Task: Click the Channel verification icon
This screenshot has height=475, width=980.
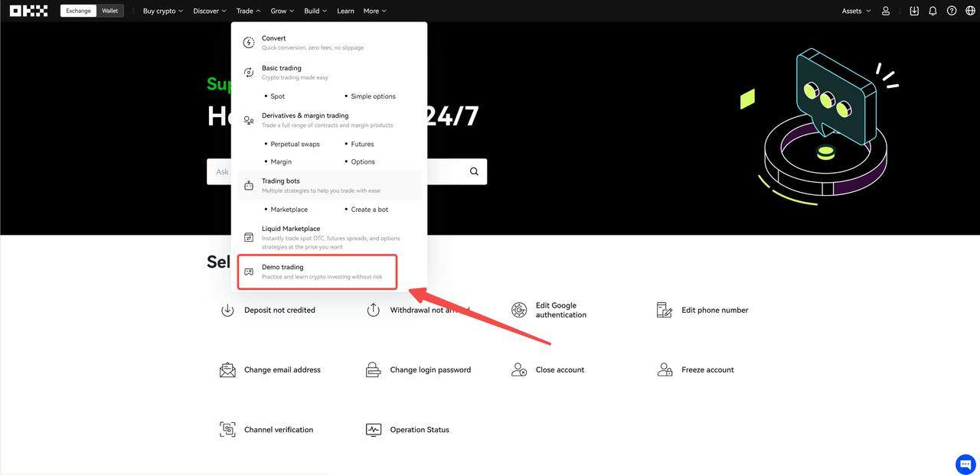Action: coord(227,430)
